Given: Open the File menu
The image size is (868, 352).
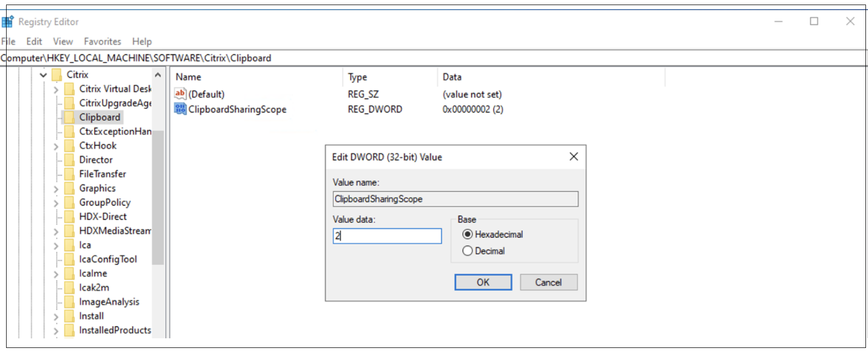Looking at the screenshot, I should tap(9, 42).
